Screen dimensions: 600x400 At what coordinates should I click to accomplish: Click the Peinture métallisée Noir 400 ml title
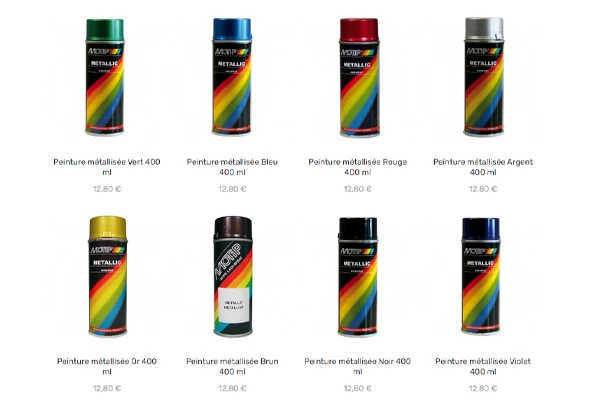pos(357,366)
